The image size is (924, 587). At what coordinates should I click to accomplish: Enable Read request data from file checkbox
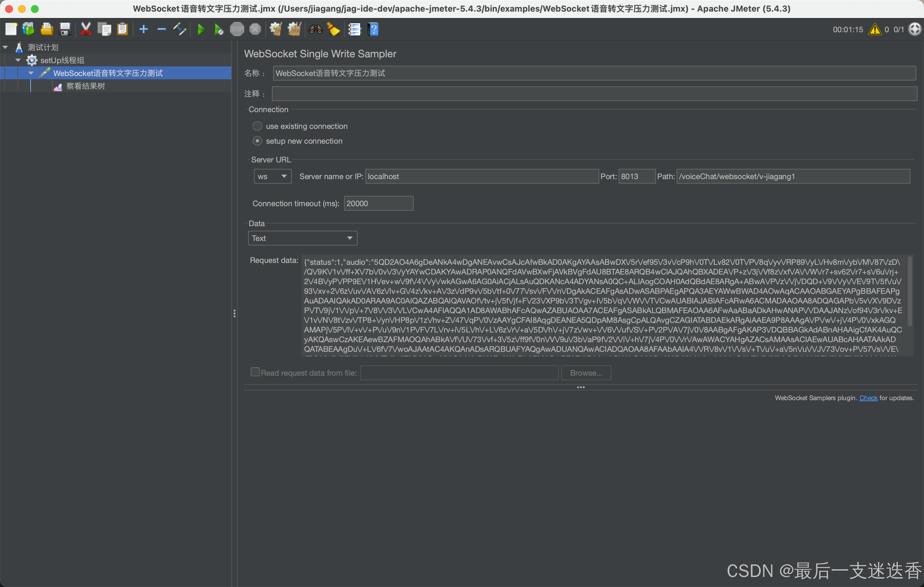click(255, 372)
